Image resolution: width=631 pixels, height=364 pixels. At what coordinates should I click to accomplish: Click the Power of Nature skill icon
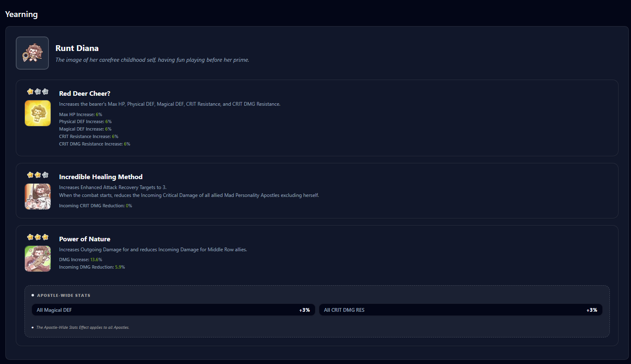coord(38,259)
